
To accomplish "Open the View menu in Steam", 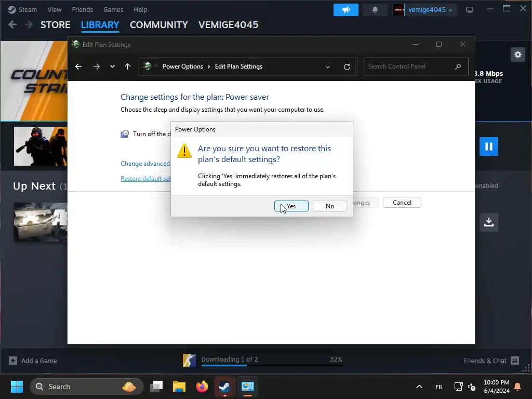I will (x=54, y=9).
